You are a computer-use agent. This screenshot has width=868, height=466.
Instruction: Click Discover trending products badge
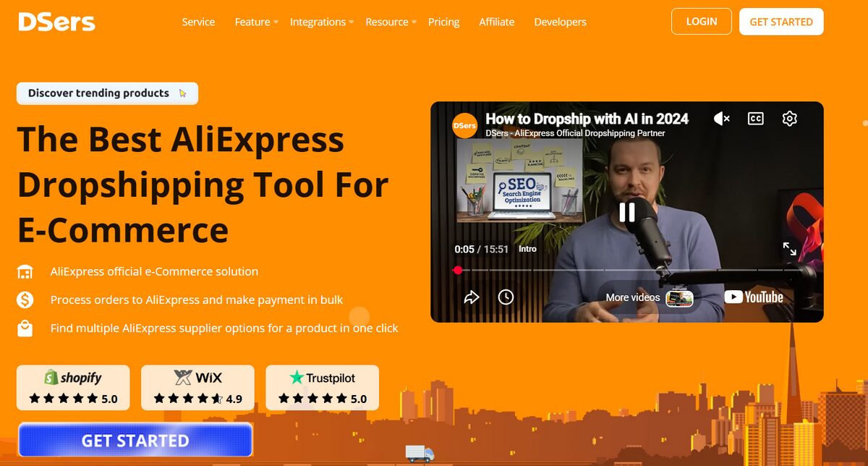(107, 93)
